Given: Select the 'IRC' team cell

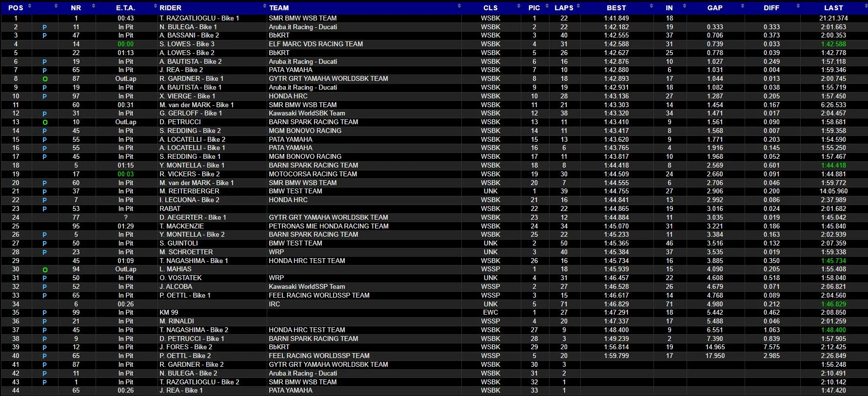Looking at the screenshot, I should [274, 304].
